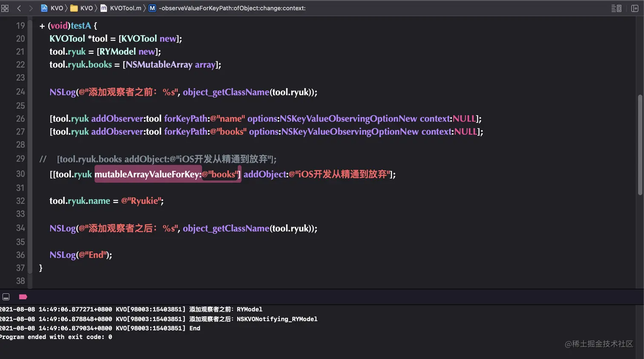Click the @"End" string literal
Viewport: 644px width, 359px height.
[92, 255]
